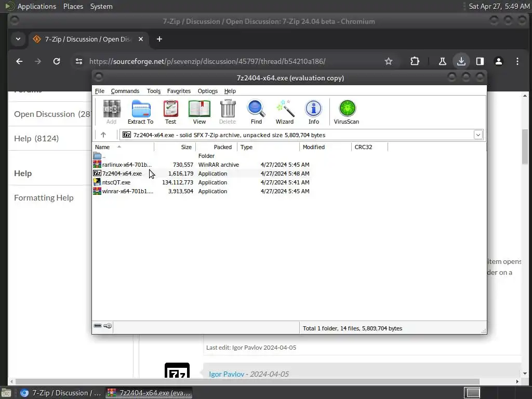Launch the Find toolbar icon
Screen dimensions: 532x399
pos(256,112)
